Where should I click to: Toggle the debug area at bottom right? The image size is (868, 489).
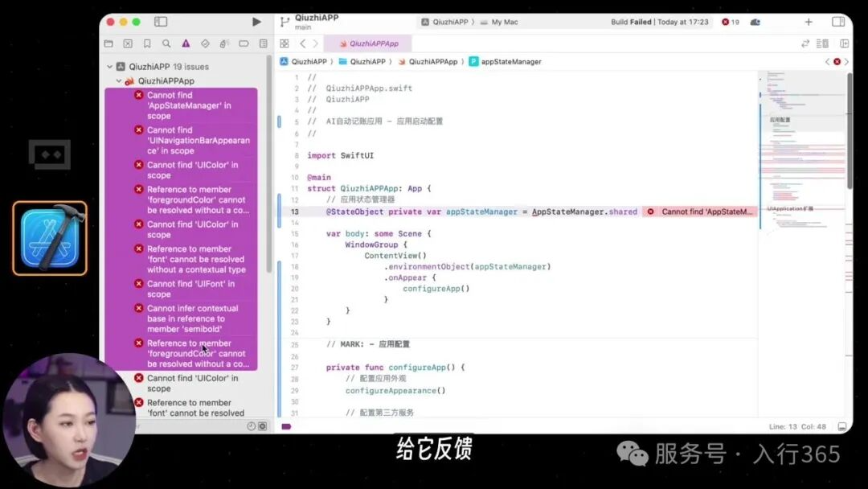pyautogui.click(x=842, y=426)
